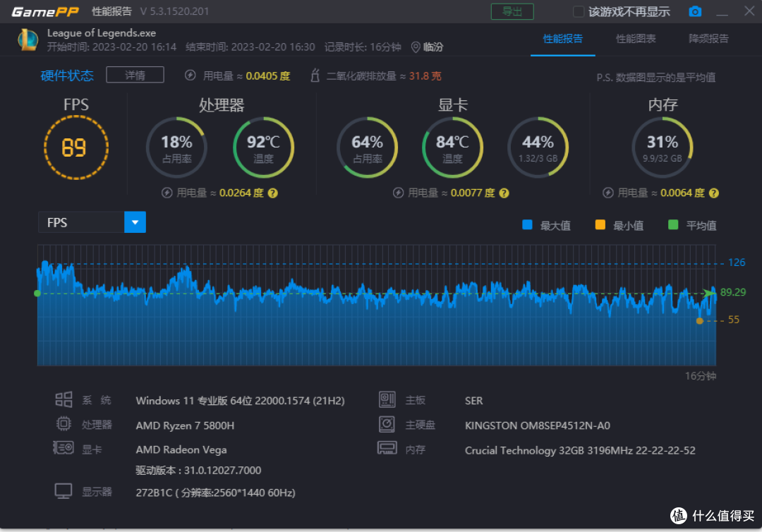The height and width of the screenshot is (532, 762).
Task: Click the FPS 69 circular gauge
Action: point(75,147)
